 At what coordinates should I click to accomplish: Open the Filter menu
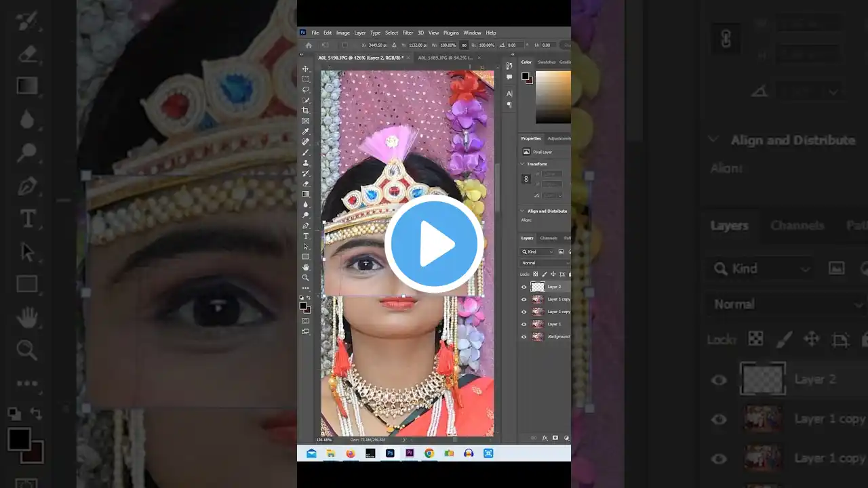point(408,33)
